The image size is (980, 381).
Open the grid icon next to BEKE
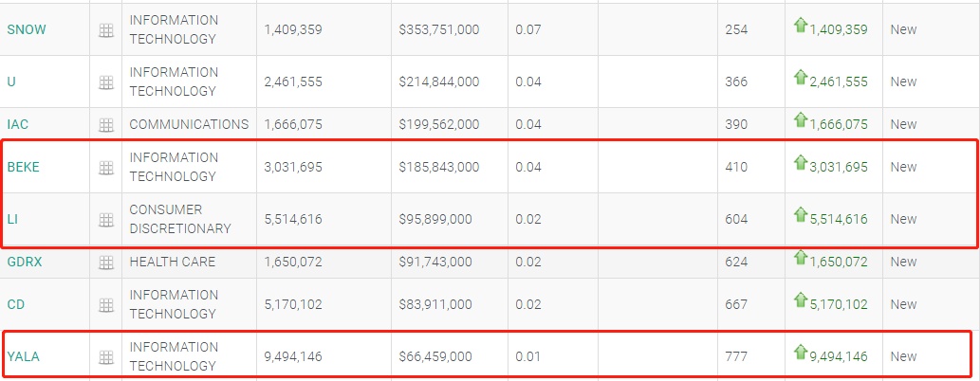point(106,168)
